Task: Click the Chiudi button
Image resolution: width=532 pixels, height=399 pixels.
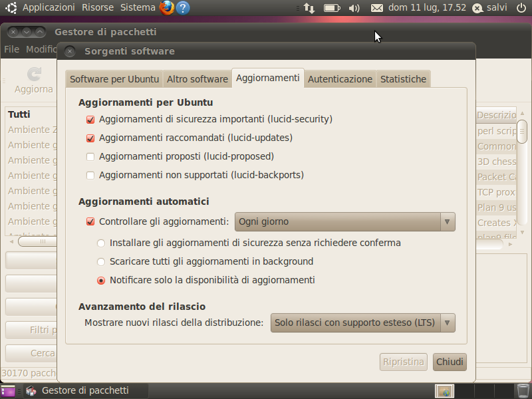Action: pyautogui.click(x=450, y=362)
